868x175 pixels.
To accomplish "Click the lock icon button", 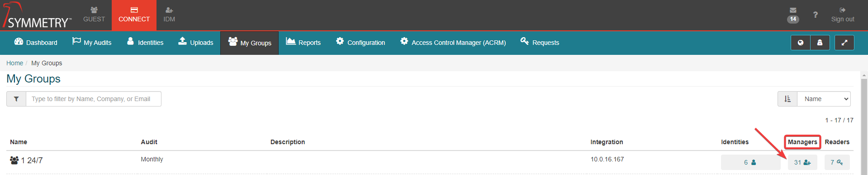I will click(820, 43).
